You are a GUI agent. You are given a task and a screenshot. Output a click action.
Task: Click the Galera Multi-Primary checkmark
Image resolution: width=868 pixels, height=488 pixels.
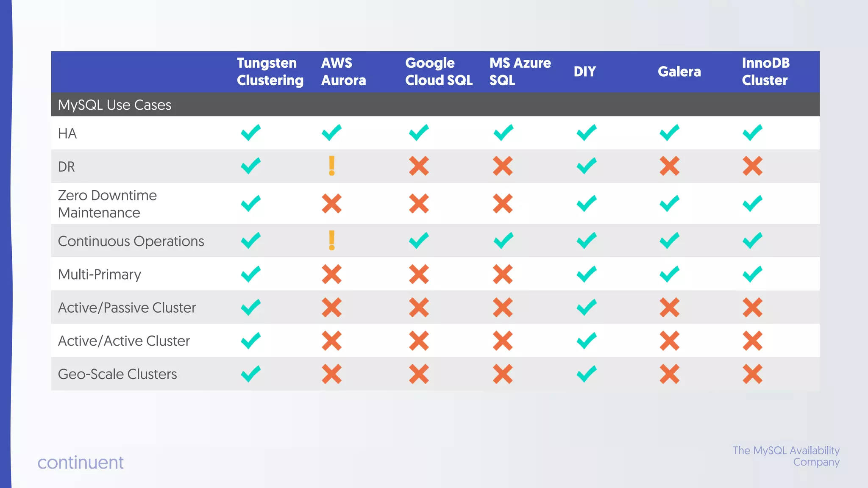pos(669,274)
